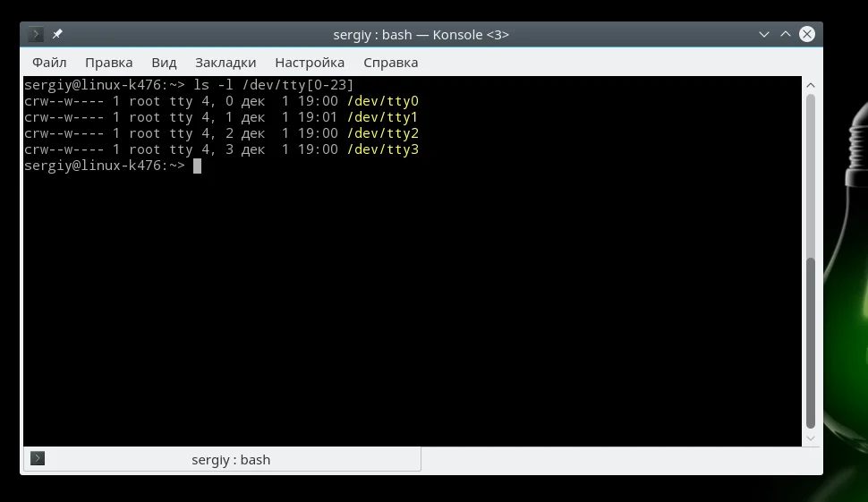This screenshot has width=868, height=502.
Task: Open the Закладки menu
Action: point(226,63)
